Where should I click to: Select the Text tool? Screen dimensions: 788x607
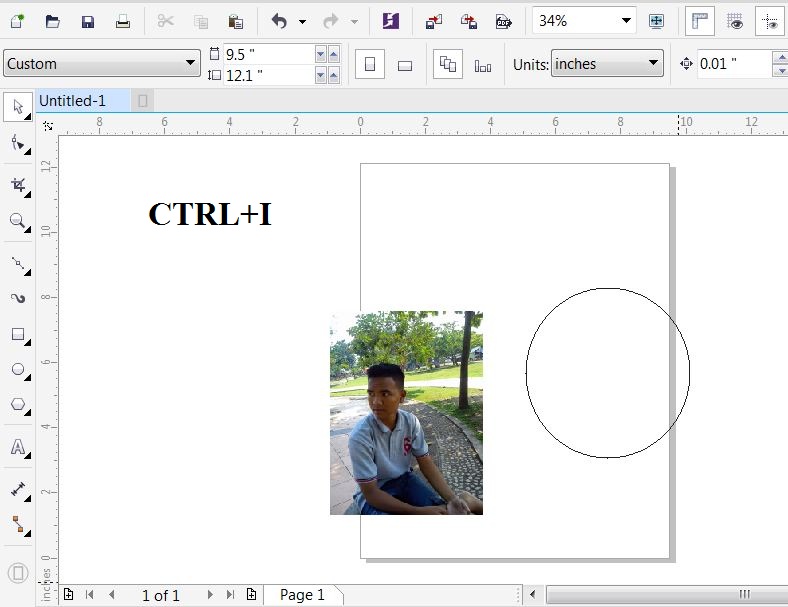[x=18, y=447]
